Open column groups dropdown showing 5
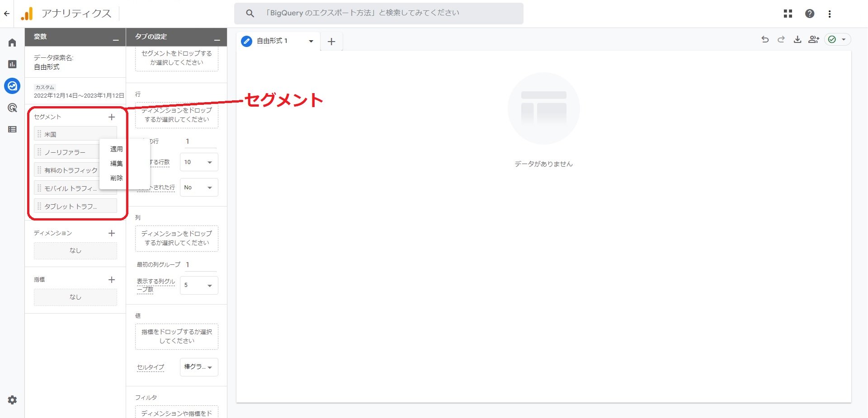Viewport: 868px width, 418px height. (x=199, y=285)
